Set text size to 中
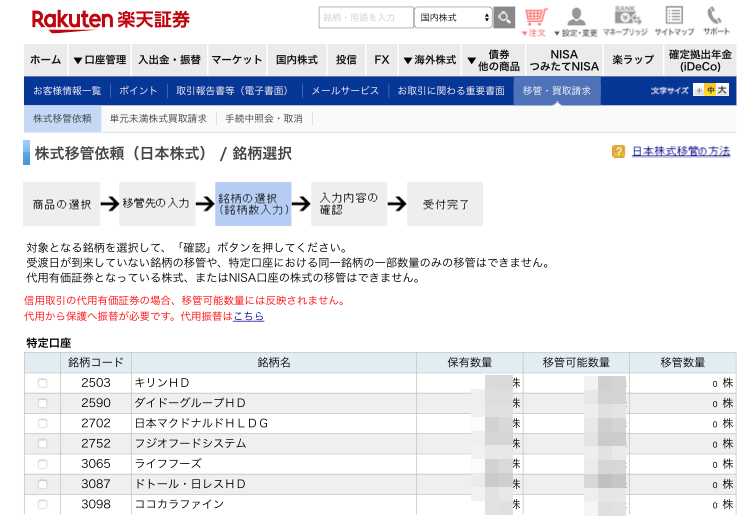This screenshot has height=527, width=756. pos(710,90)
